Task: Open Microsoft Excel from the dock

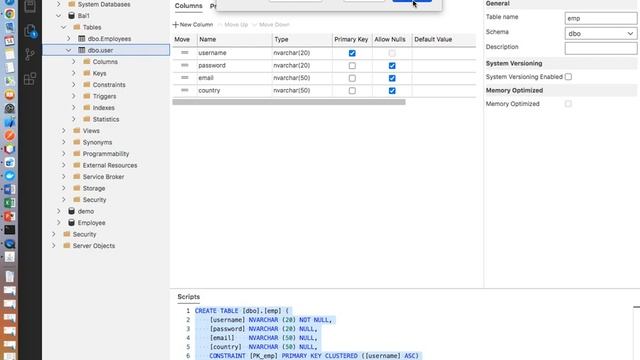Action: [x=10, y=203]
